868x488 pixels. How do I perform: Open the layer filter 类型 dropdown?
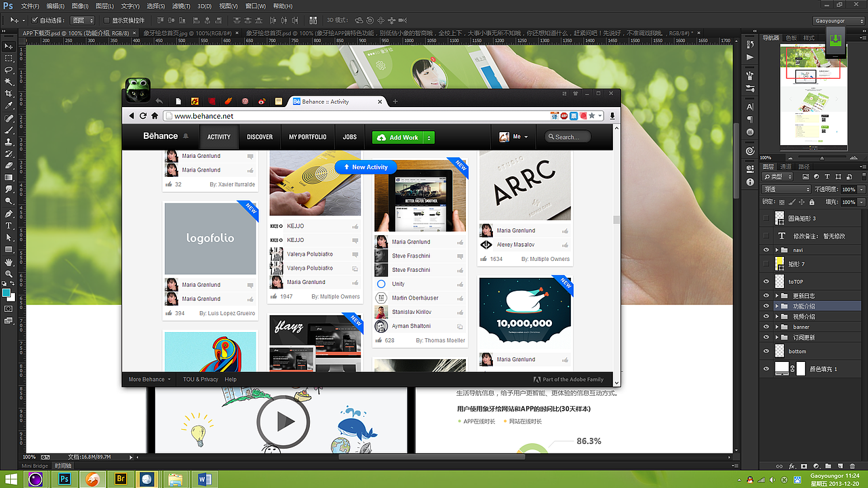click(778, 176)
